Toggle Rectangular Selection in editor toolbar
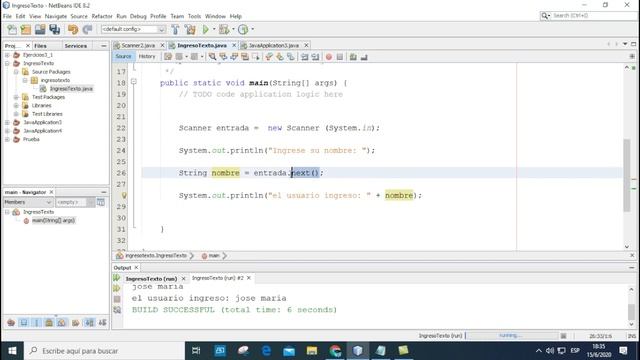The height and width of the screenshot is (360, 640). tap(256, 57)
